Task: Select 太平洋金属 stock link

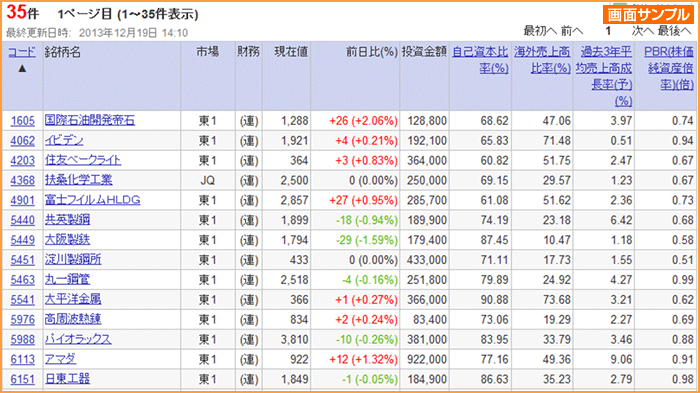Action: pos(73,299)
